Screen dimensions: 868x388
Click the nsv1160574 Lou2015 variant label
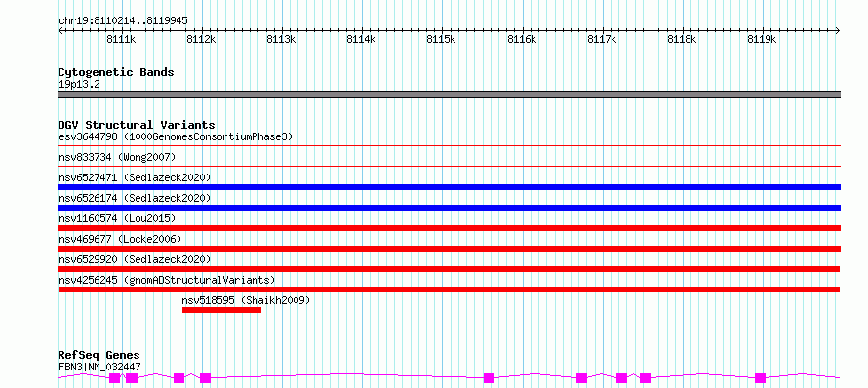tap(117, 218)
